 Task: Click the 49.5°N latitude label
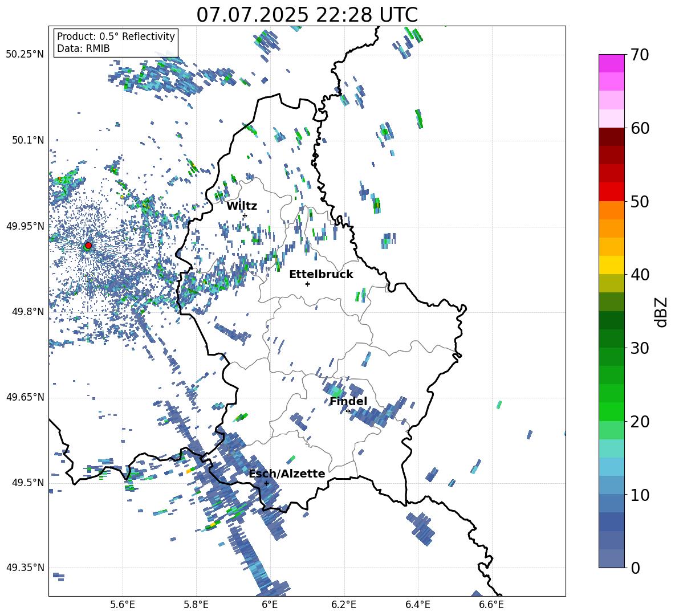[28, 483]
